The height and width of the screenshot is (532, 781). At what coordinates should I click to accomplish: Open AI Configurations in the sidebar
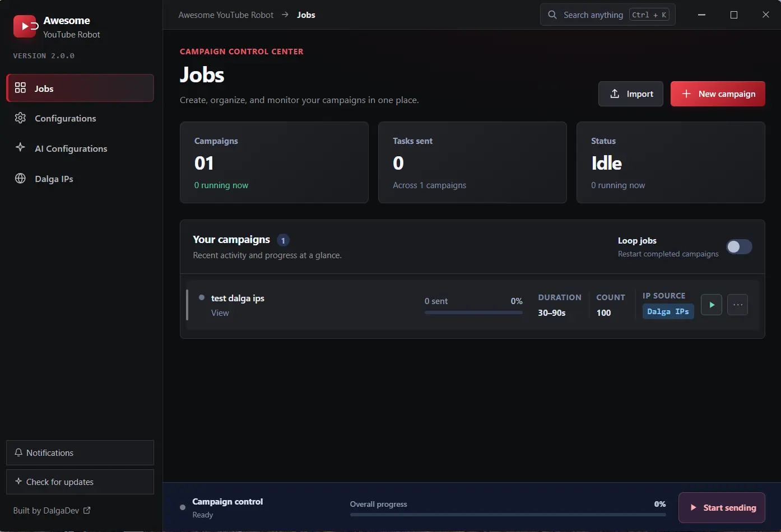[x=80, y=148]
